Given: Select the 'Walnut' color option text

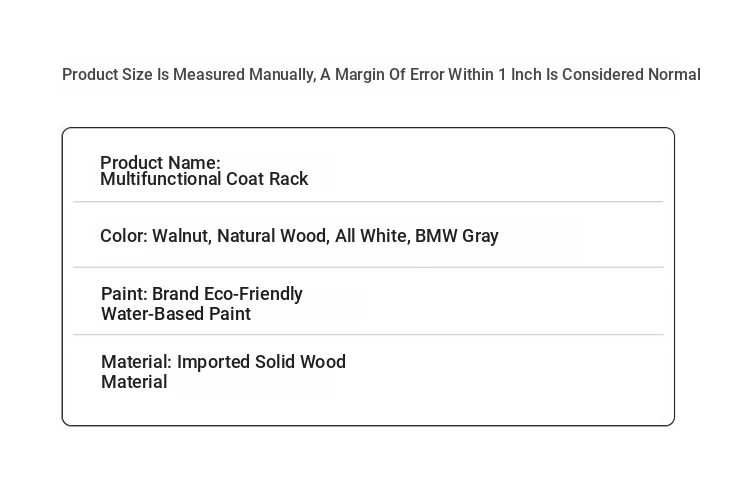Looking at the screenshot, I should click(x=182, y=236).
